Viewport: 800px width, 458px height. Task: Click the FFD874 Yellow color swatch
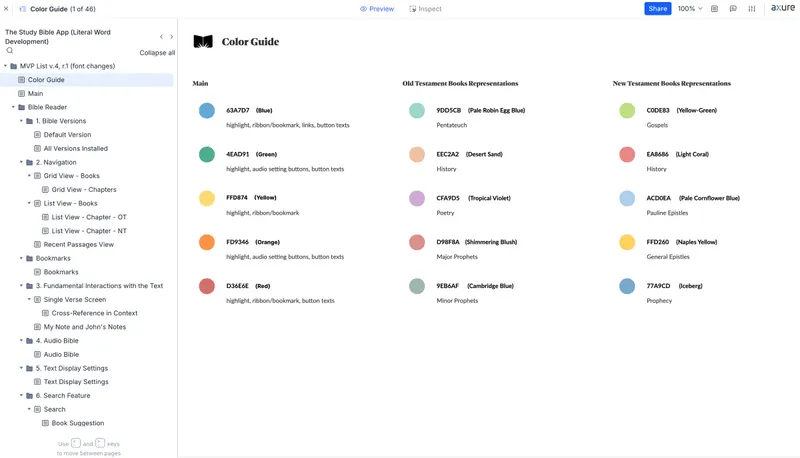(207, 198)
